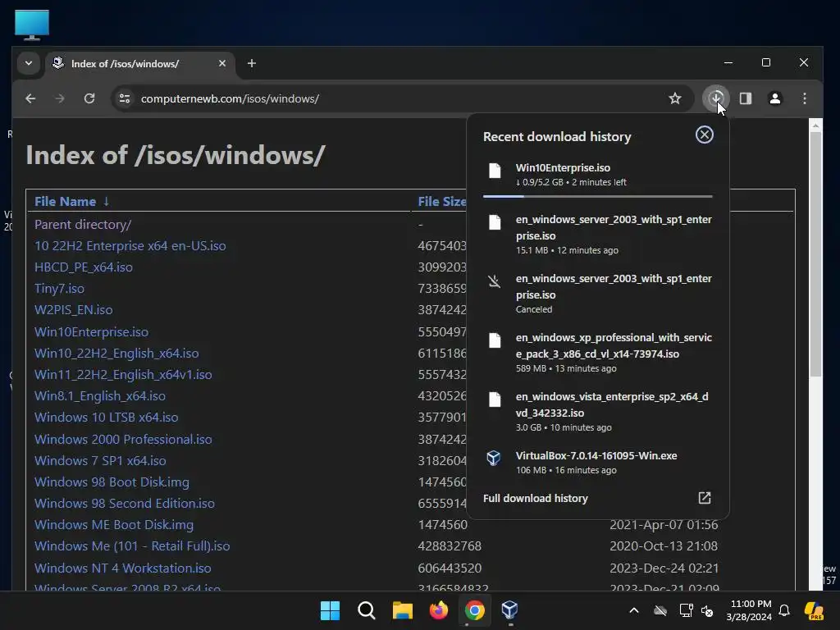Download Windows 7 SP1 x64.iso

pos(100,461)
